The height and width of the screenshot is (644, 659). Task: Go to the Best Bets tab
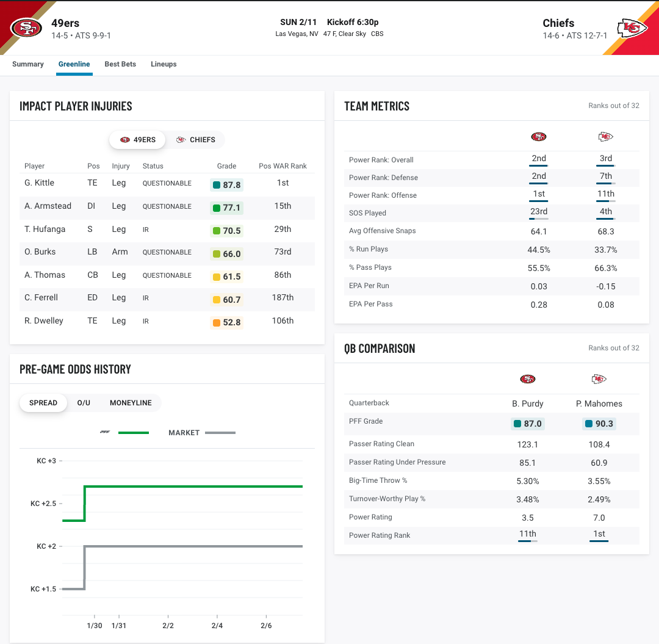[x=120, y=64]
